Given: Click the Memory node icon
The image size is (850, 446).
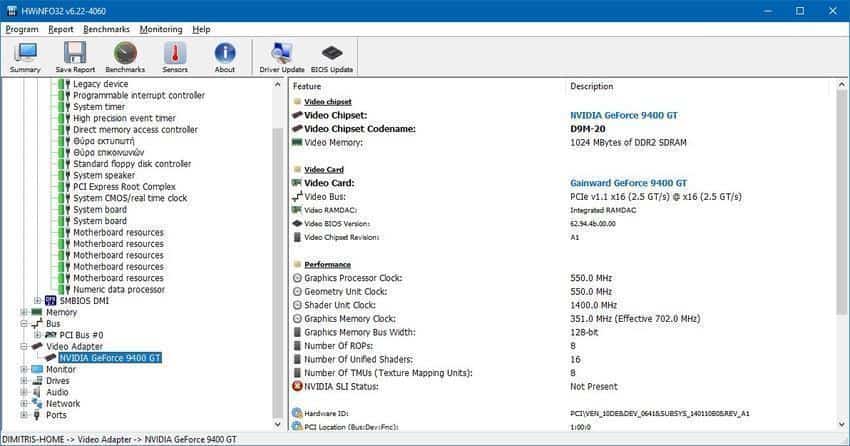Looking at the screenshot, I should click(x=37, y=312).
